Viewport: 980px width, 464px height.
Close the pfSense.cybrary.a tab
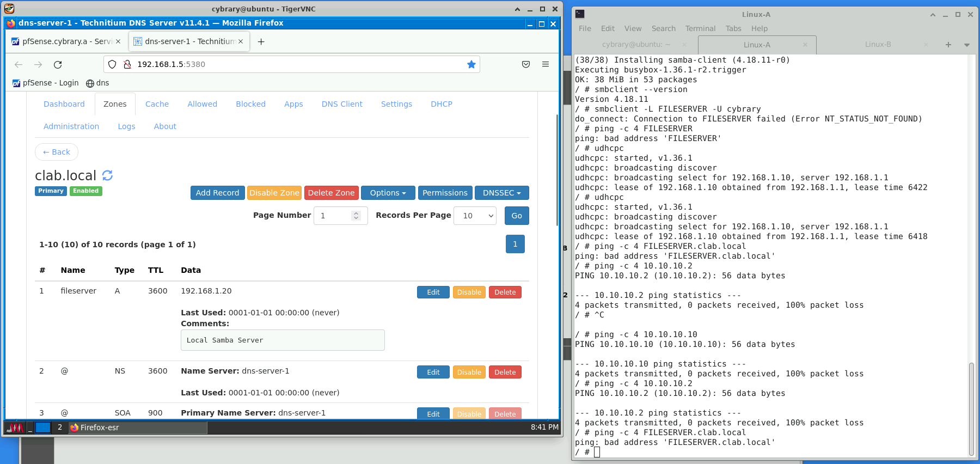click(x=118, y=41)
